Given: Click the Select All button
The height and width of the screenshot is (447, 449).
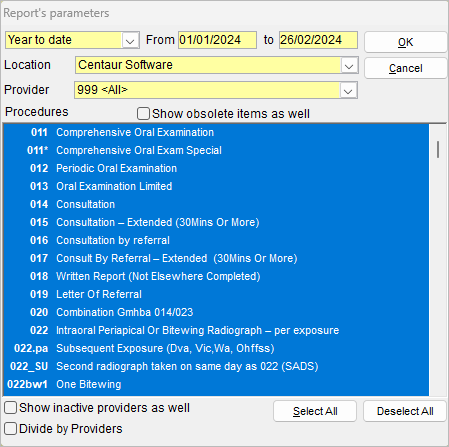Looking at the screenshot, I should 315,411.
